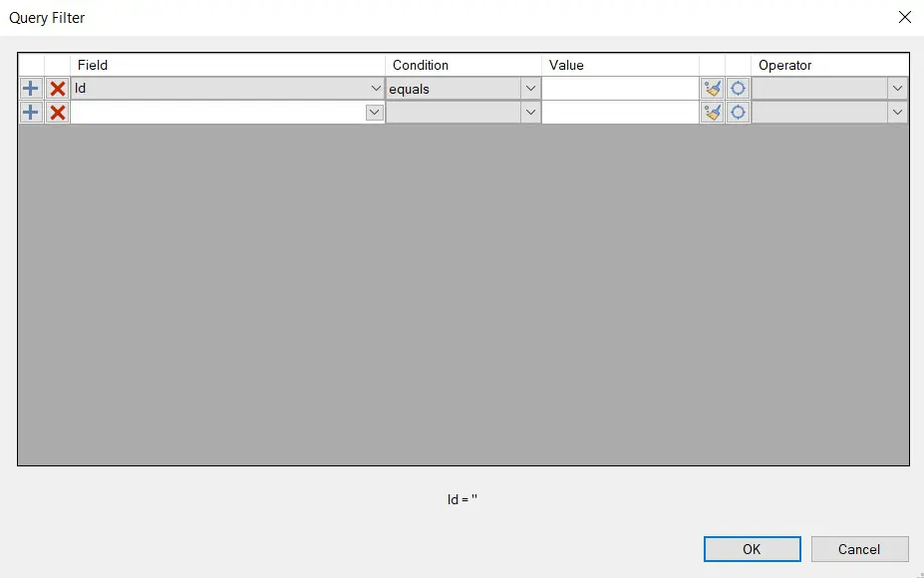Confirm the filter with OK
The image size is (924, 578).
coord(752,549)
